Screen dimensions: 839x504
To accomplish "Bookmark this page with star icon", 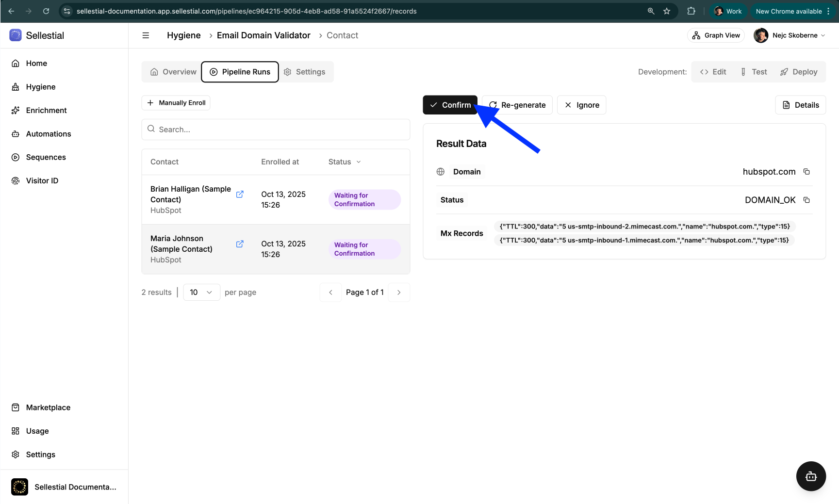I will (667, 11).
